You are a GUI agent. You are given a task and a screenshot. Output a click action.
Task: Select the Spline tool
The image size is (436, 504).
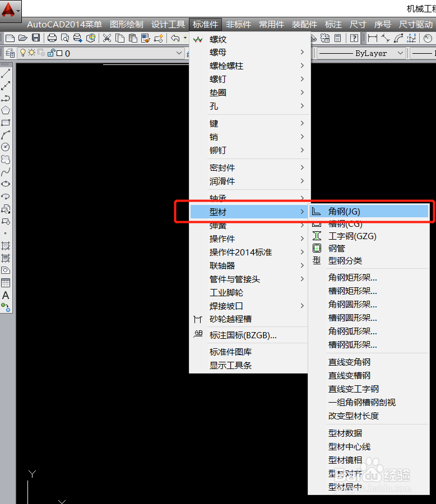6,172
